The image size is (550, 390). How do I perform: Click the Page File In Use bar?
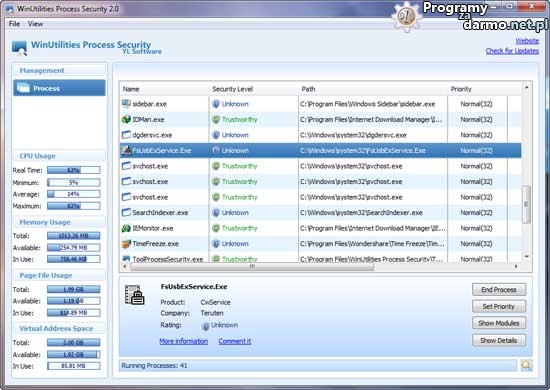(x=74, y=312)
